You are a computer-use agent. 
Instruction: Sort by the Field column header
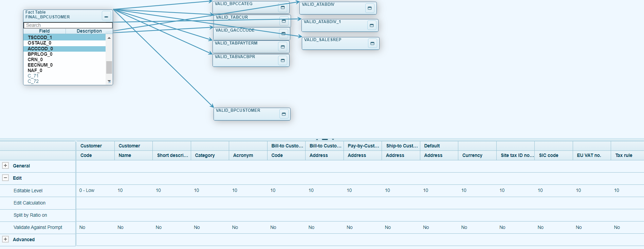click(44, 31)
